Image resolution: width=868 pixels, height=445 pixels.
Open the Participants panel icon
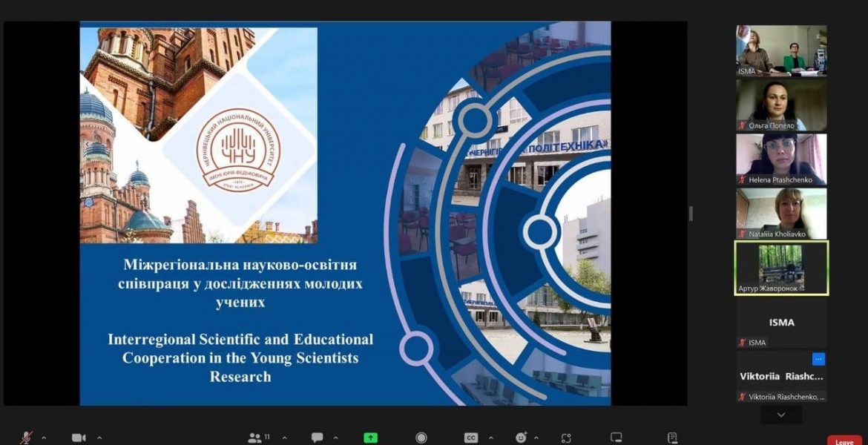(254, 438)
